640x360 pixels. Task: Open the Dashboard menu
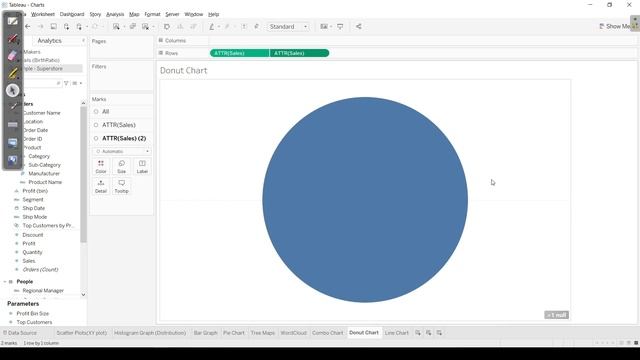(72, 14)
